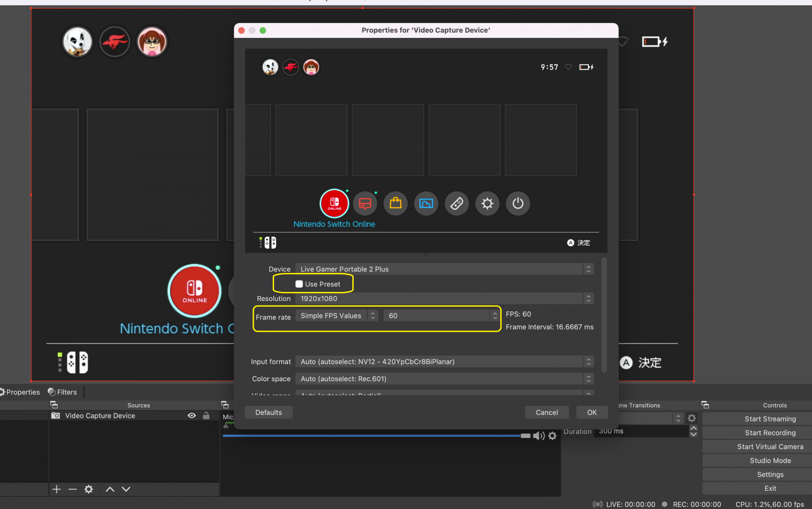This screenshot has height=509, width=812.
Task: Click the Controllers icon in dialog preview
Action: (457, 204)
